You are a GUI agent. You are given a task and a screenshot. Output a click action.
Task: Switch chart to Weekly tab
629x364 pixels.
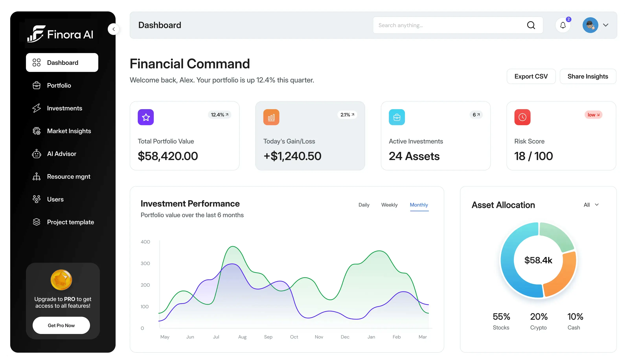tap(389, 205)
